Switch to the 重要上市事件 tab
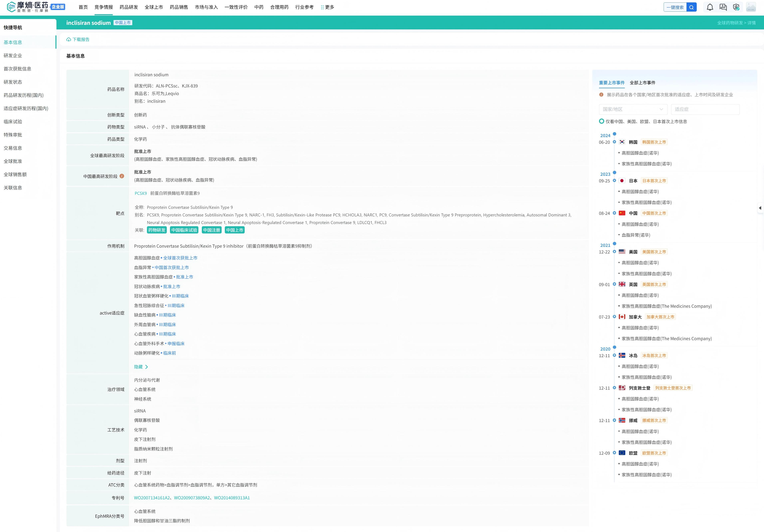Image resolution: width=764 pixels, height=532 pixels. coord(612,83)
